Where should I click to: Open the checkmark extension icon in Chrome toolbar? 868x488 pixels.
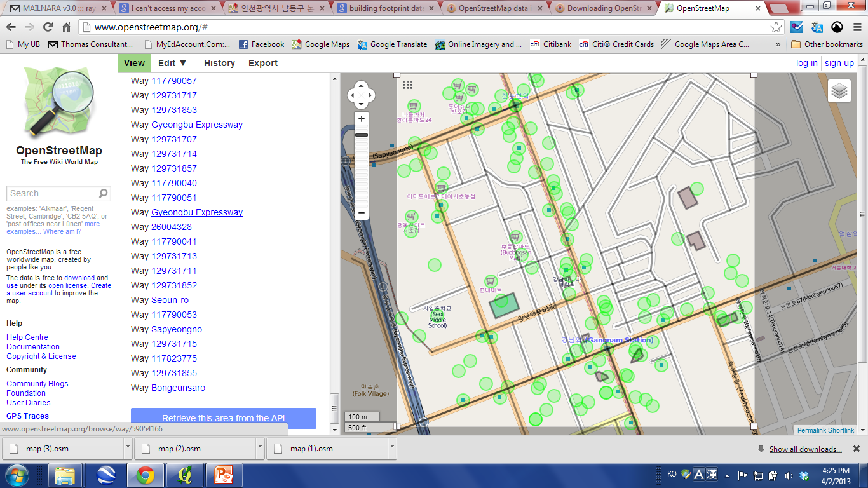796,27
